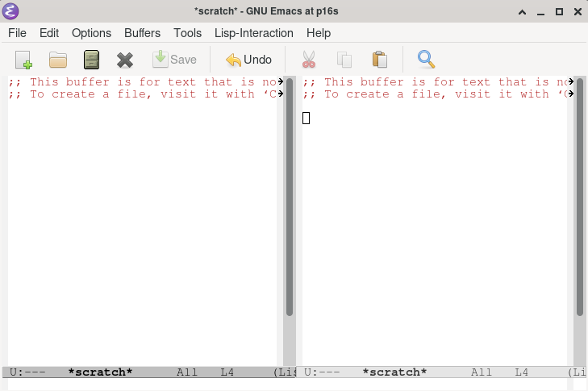Click 'U:---' in the left mode line
Screen dimensions: 588x391
pyautogui.click(x=27, y=372)
